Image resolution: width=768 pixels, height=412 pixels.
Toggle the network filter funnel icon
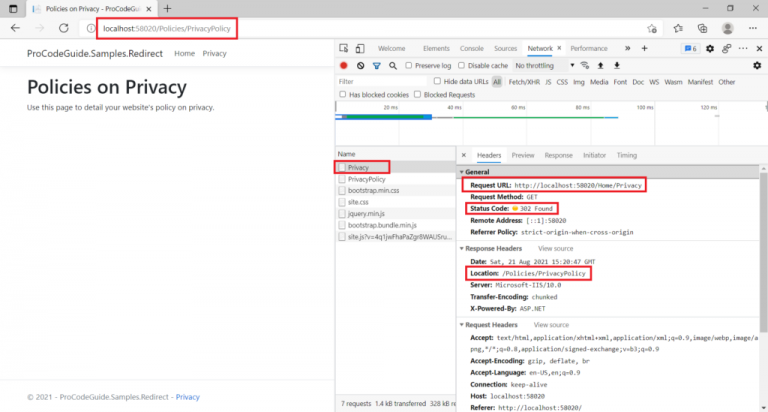coord(377,65)
